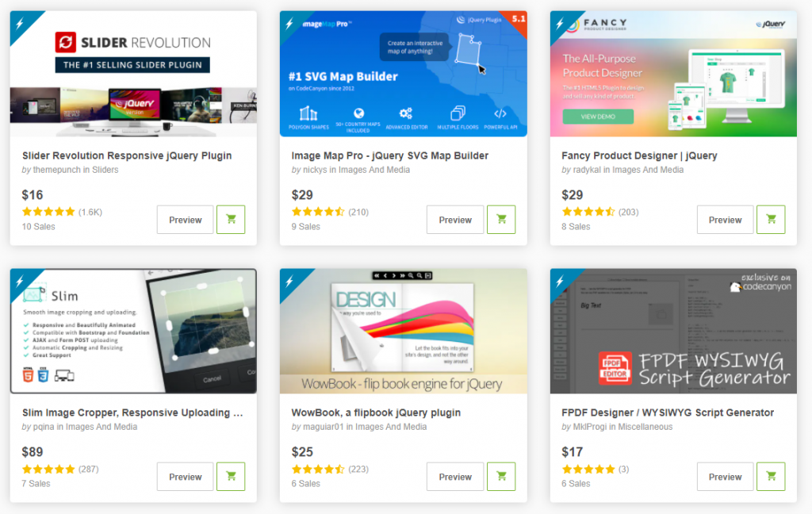The width and height of the screenshot is (812, 514).
Task: Click VIEW DEMO in Fancy banner
Action: tap(598, 117)
